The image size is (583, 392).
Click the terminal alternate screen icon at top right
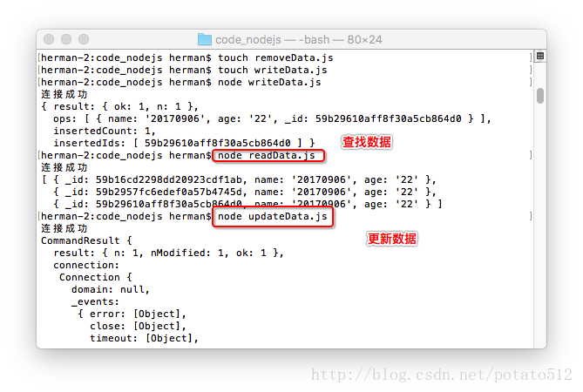point(540,56)
